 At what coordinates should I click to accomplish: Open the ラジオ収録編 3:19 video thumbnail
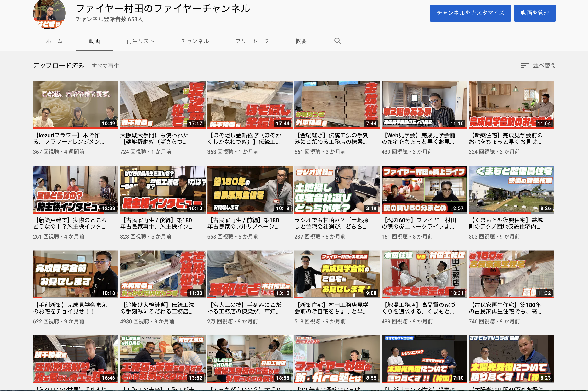click(337, 189)
